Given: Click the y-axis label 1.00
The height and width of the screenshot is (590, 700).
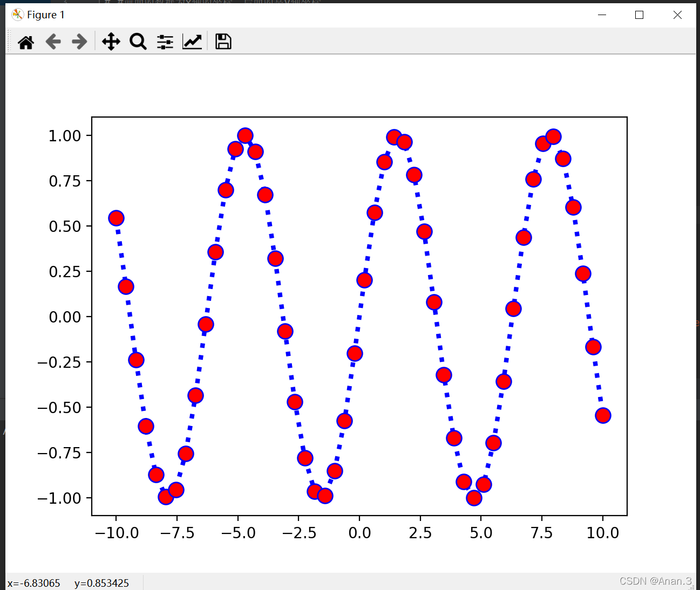Looking at the screenshot, I should point(65,136).
